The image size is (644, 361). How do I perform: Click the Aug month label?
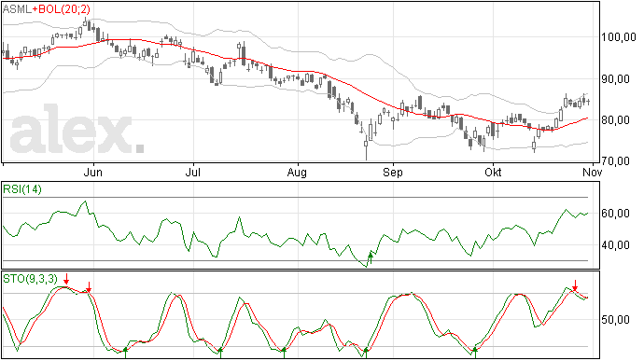(x=297, y=173)
